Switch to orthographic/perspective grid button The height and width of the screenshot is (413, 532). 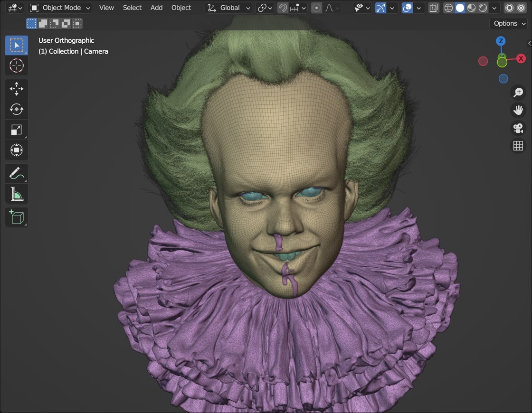518,146
